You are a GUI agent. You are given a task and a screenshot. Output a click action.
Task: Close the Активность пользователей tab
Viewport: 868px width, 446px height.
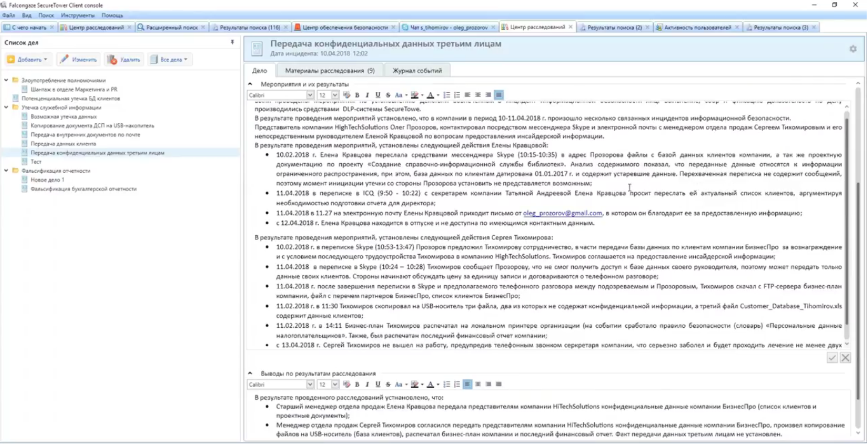tap(736, 27)
